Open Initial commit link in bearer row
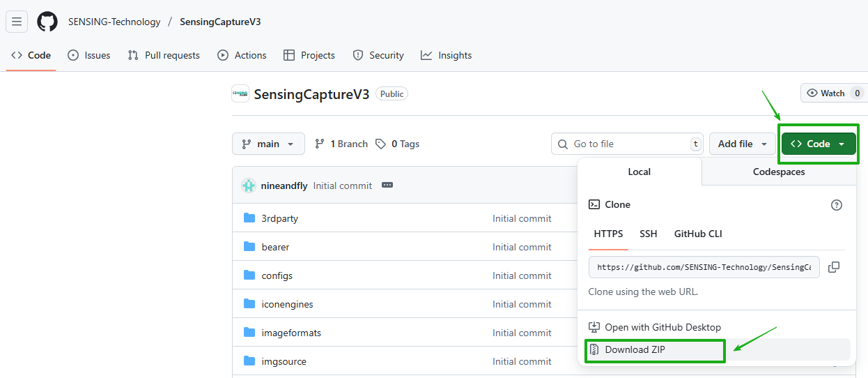 [522, 247]
